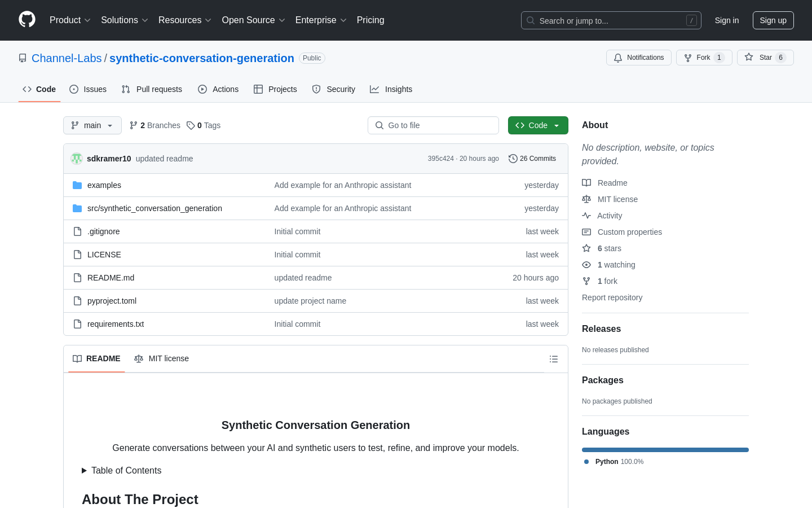Select the README tab
Viewport: 812px width, 508px height.
coord(96,359)
